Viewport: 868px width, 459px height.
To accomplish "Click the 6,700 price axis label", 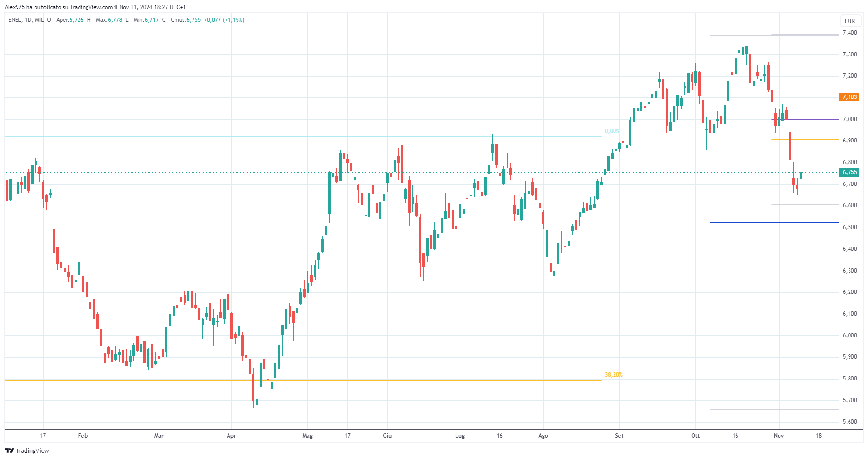I will pyautogui.click(x=850, y=184).
